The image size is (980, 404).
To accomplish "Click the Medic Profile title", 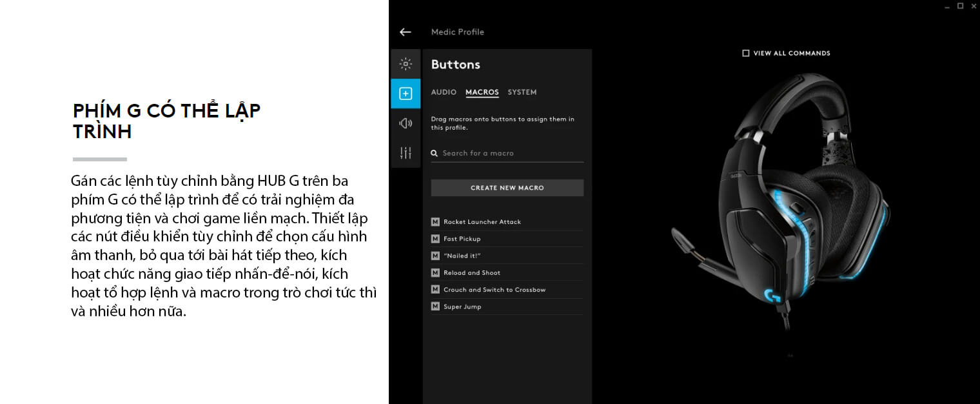I will (x=458, y=32).
